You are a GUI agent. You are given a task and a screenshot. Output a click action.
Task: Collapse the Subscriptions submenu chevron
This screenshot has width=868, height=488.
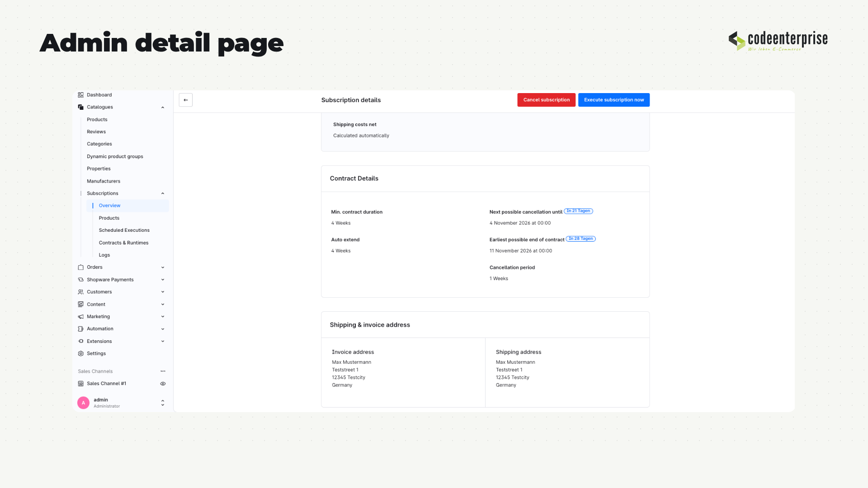tap(163, 193)
